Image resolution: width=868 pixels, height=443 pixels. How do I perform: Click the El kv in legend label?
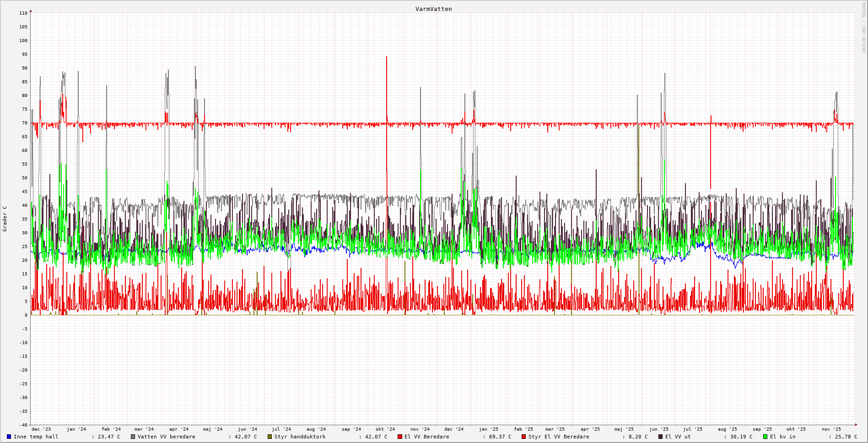[x=782, y=437]
